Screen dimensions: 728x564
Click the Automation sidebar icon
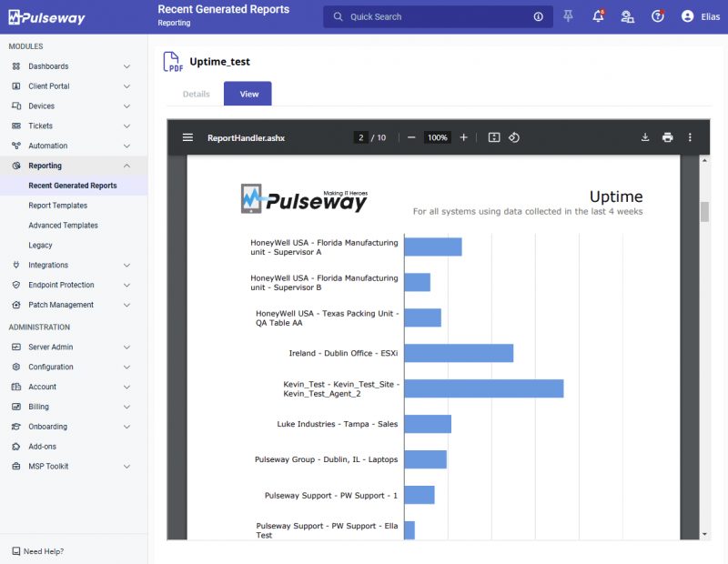pos(16,146)
